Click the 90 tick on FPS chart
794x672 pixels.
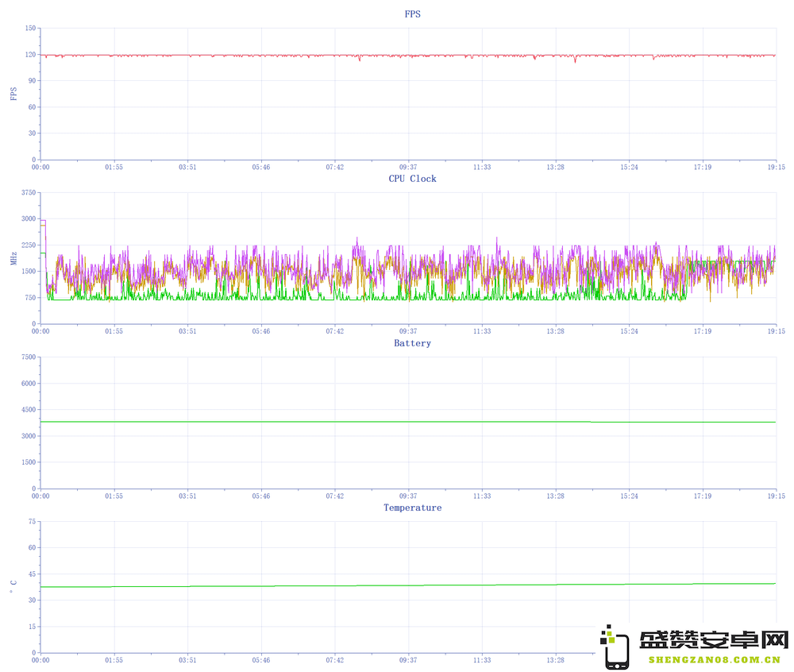click(32, 81)
